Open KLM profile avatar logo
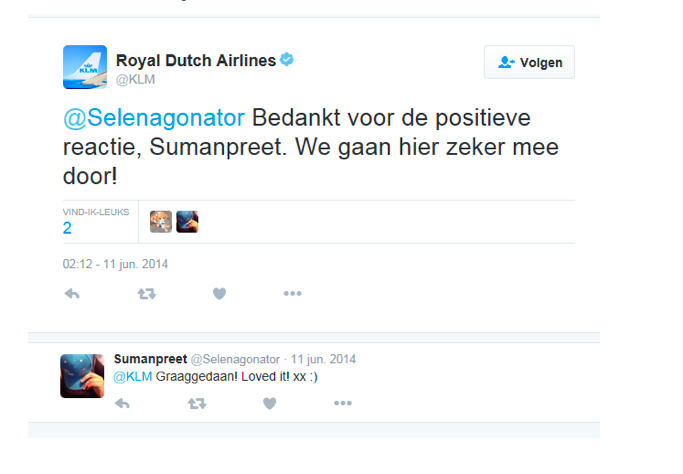Viewport: 683px width, 474px height. pyautogui.click(x=84, y=67)
